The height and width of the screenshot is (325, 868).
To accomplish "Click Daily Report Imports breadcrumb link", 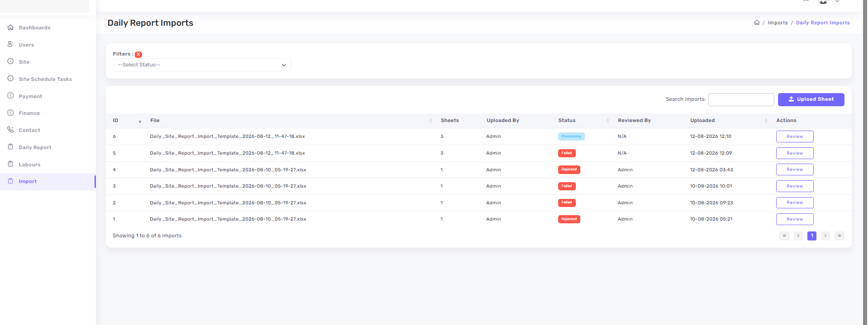I will 823,23.
